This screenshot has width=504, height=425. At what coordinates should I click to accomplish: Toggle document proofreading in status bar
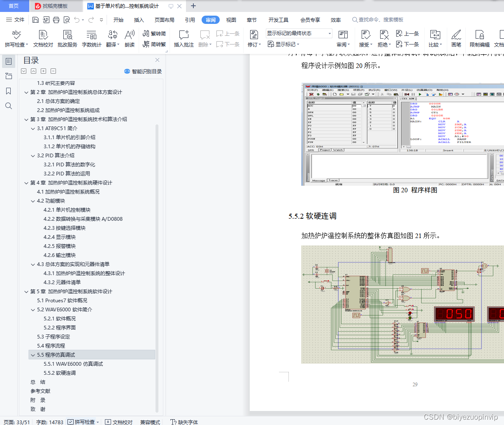click(x=118, y=422)
